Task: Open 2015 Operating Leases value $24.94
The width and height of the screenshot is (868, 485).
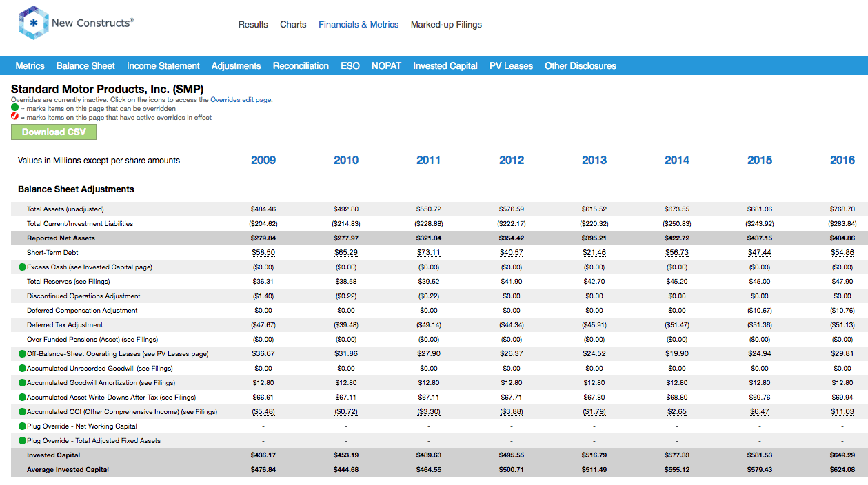Action: (760, 354)
